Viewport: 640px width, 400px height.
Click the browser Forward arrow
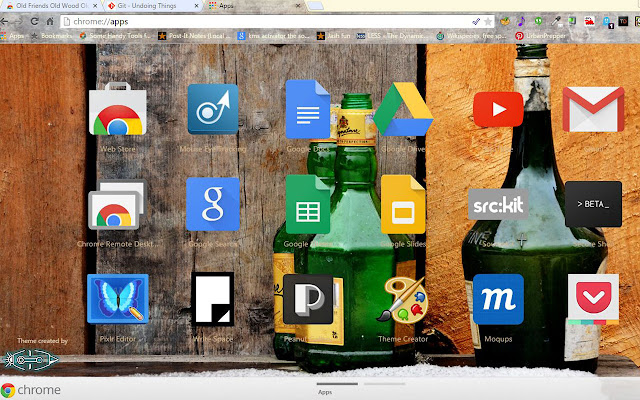pyautogui.click(x=18, y=21)
